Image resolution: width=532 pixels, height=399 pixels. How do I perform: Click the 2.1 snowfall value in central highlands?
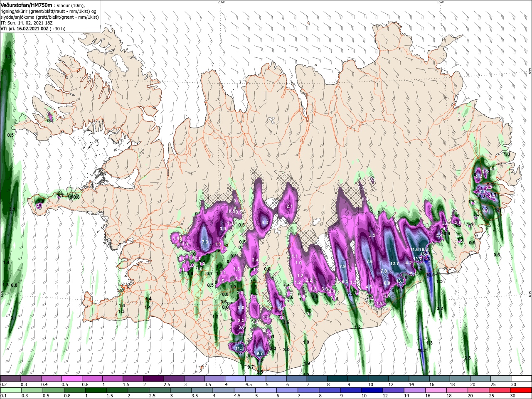click(290, 207)
